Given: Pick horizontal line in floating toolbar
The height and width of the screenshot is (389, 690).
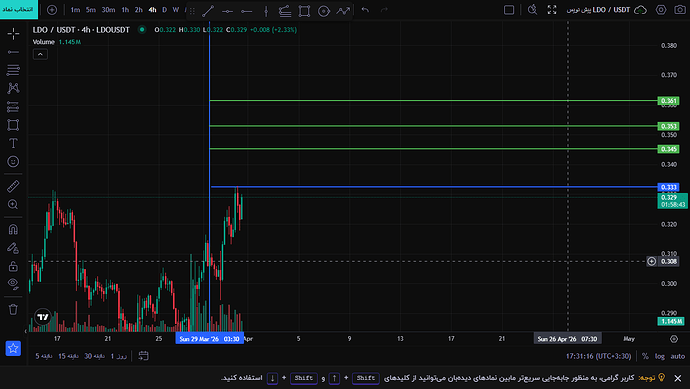Looking at the screenshot, I should pyautogui.click(x=228, y=11).
